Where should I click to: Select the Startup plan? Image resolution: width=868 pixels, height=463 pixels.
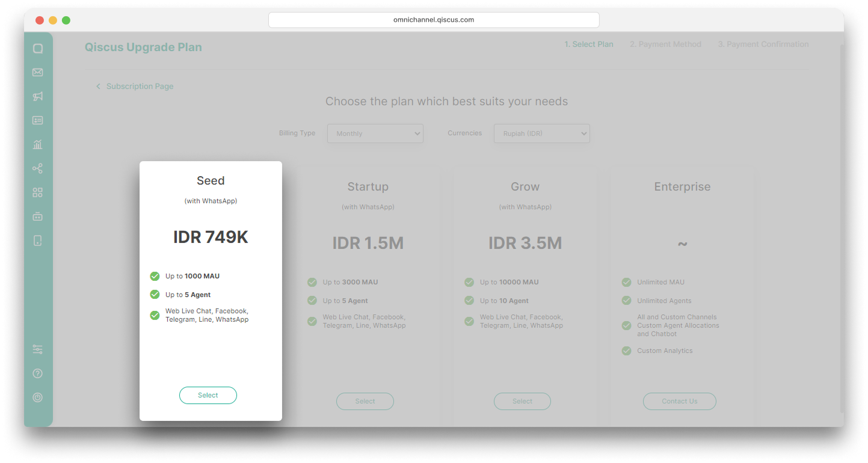365,401
